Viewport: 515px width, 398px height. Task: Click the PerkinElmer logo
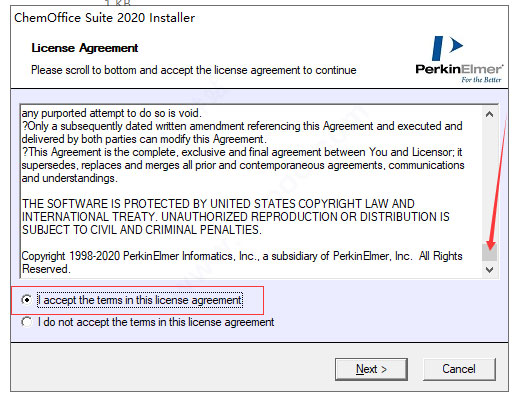(x=459, y=60)
